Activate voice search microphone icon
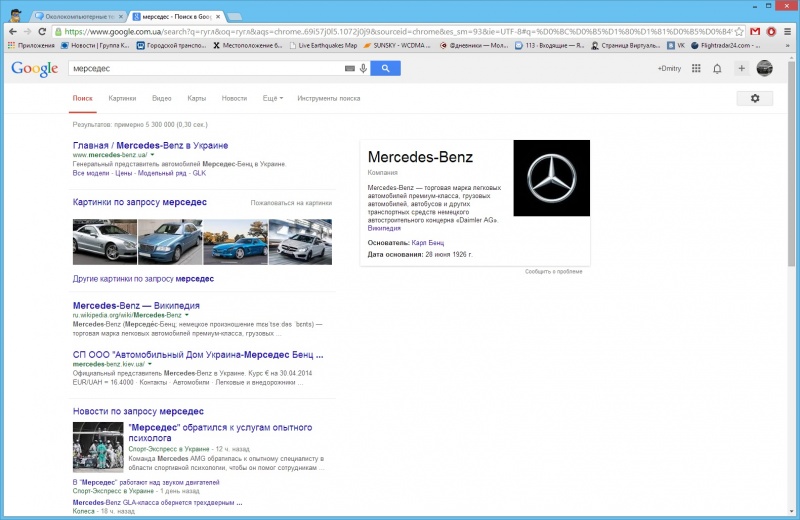Screen dimensions: 800x520 click(x=363, y=68)
